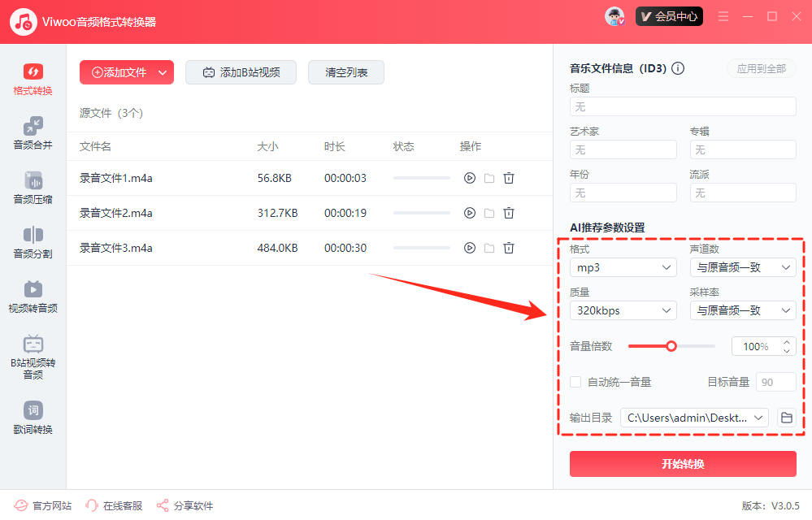Click the 标题 input field

coord(683,106)
